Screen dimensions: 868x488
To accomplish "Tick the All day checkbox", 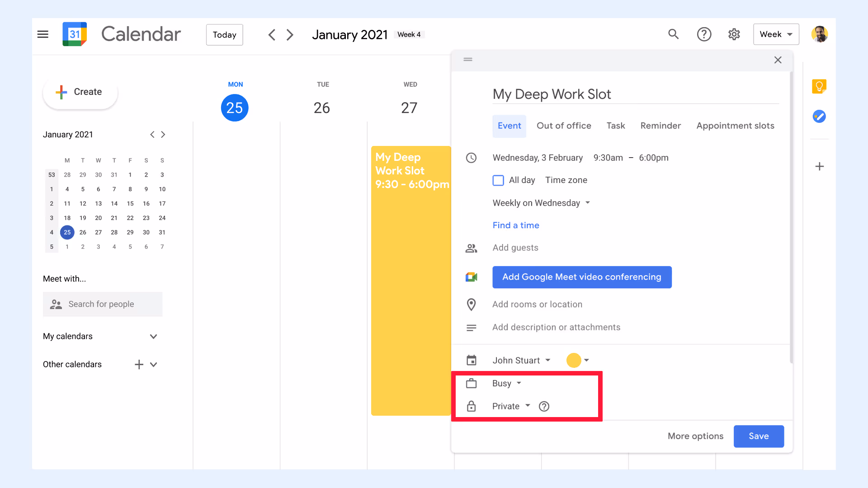I will tap(498, 180).
